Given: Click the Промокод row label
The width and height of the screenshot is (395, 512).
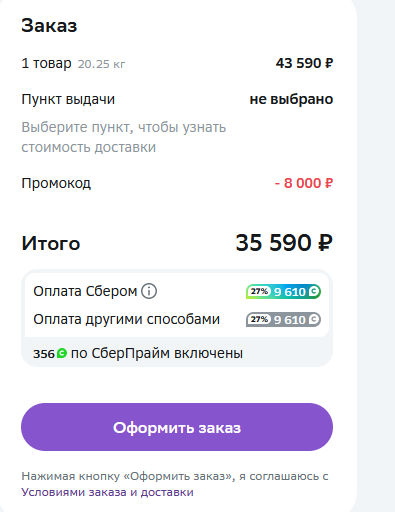Looking at the screenshot, I should (56, 183).
